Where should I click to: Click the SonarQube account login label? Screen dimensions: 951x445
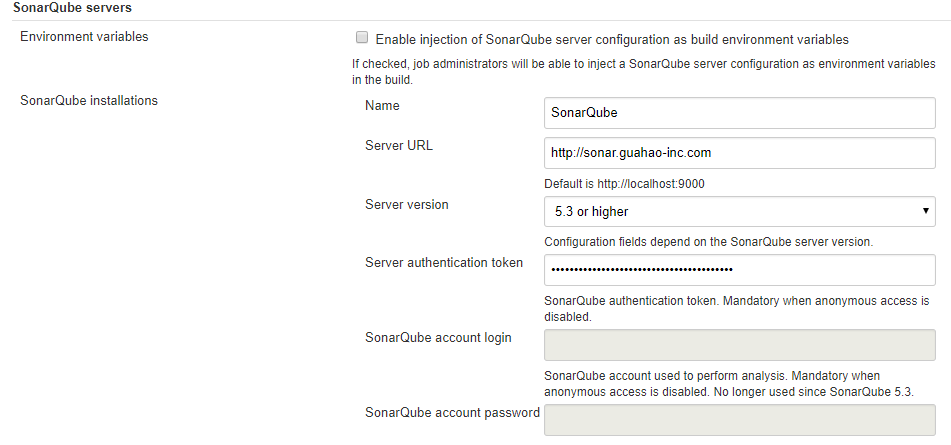[438, 337]
